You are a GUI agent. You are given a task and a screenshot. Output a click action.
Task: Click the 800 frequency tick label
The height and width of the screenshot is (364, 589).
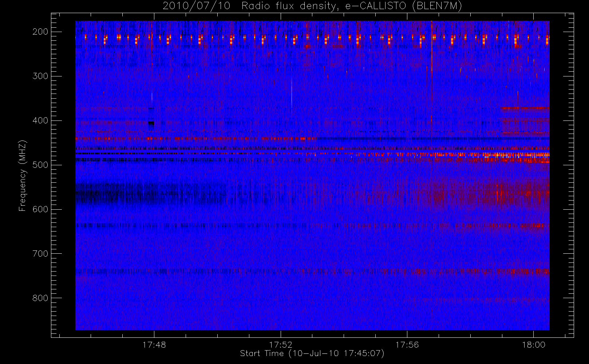pos(40,298)
